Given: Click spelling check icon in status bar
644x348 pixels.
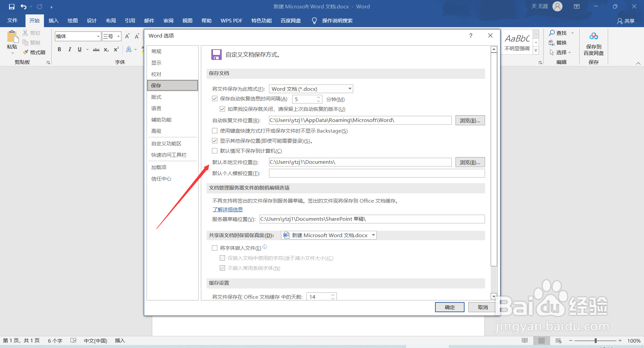Looking at the screenshot, I should point(73,341).
